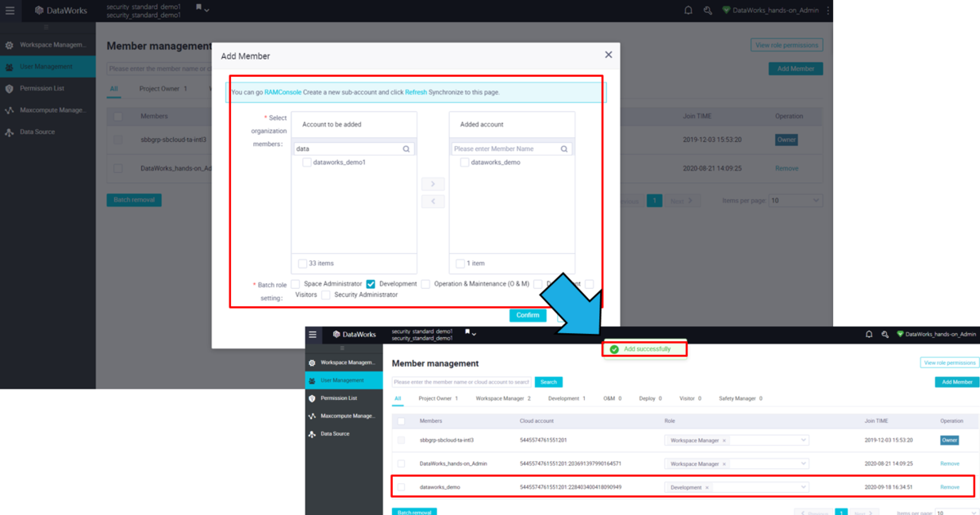The width and height of the screenshot is (980, 515).
Task: Click search magnifier in Added account list
Action: [x=563, y=149]
